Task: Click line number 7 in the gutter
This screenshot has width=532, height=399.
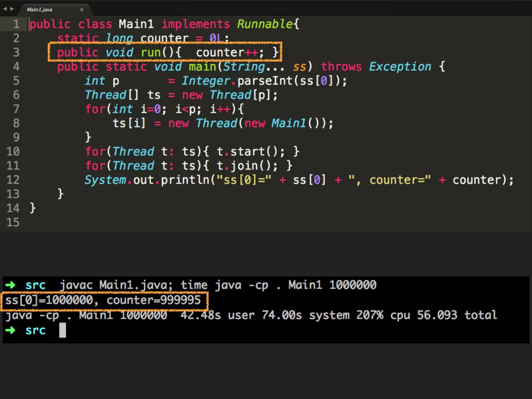Action: 16,109
